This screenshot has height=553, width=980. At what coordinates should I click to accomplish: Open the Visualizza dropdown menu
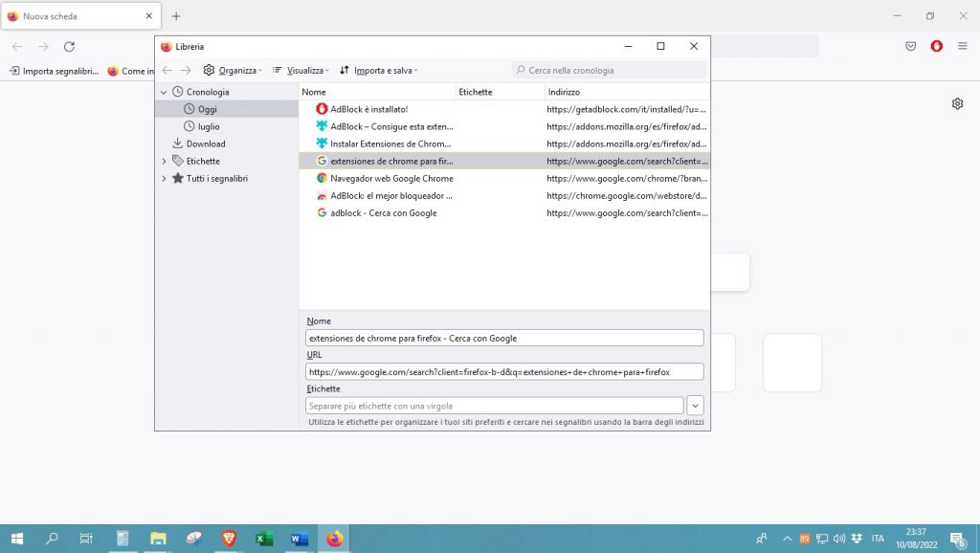click(x=301, y=70)
